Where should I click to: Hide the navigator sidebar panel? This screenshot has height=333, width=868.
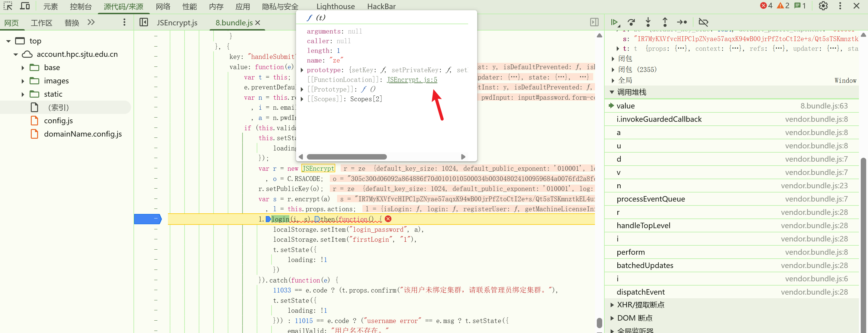tap(143, 22)
